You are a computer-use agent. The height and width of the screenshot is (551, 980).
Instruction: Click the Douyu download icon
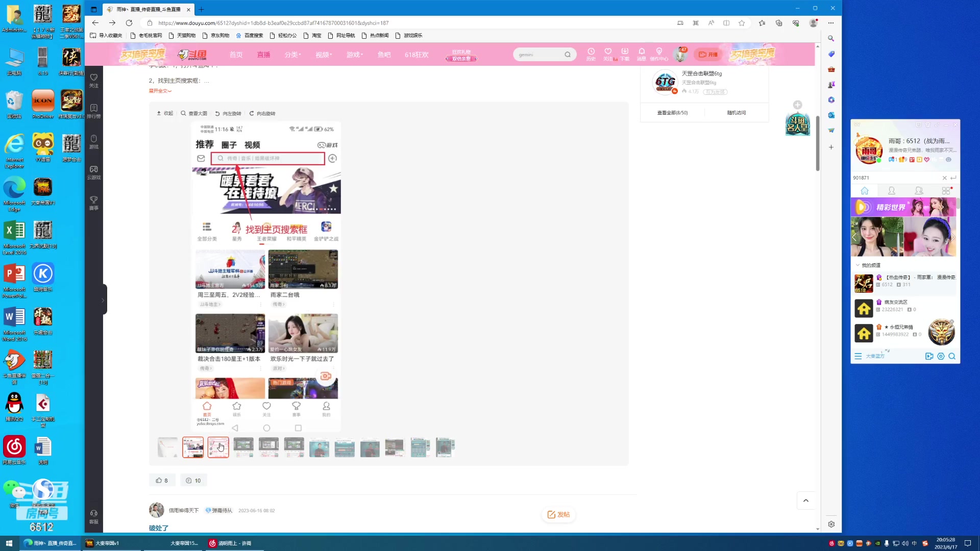[x=625, y=53]
